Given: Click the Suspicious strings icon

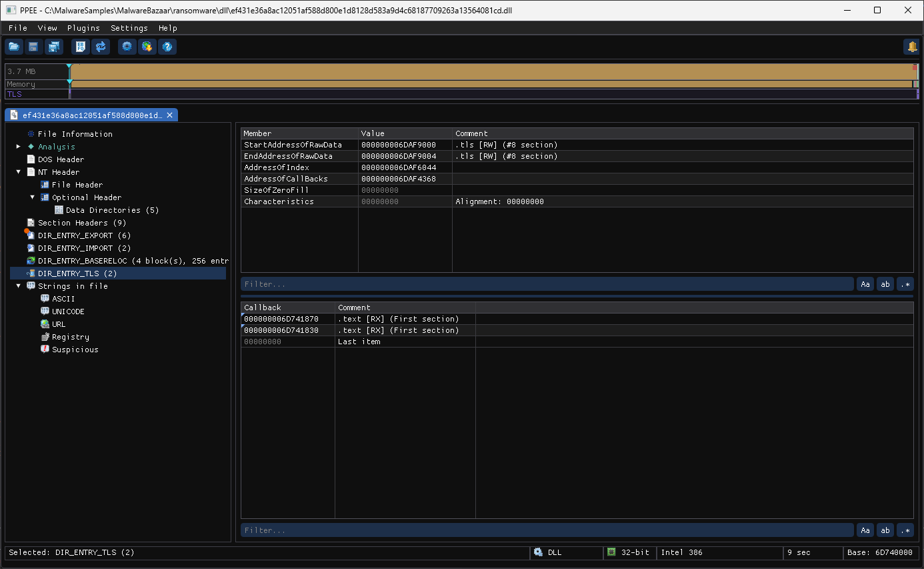Looking at the screenshot, I should click(x=45, y=350).
